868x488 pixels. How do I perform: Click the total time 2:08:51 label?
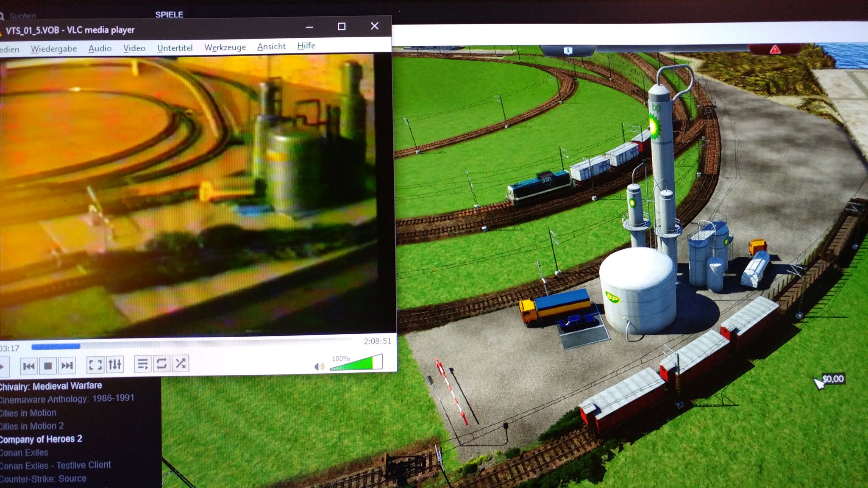pos(377,341)
